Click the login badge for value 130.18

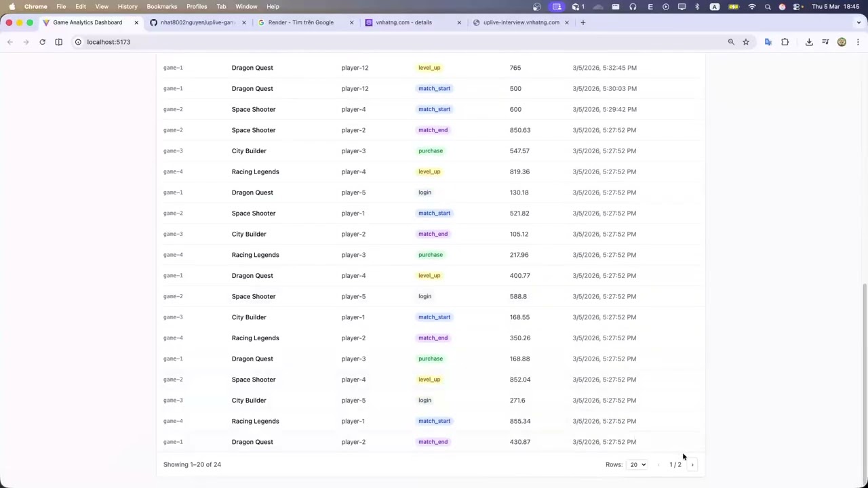[x=425, y=192]
